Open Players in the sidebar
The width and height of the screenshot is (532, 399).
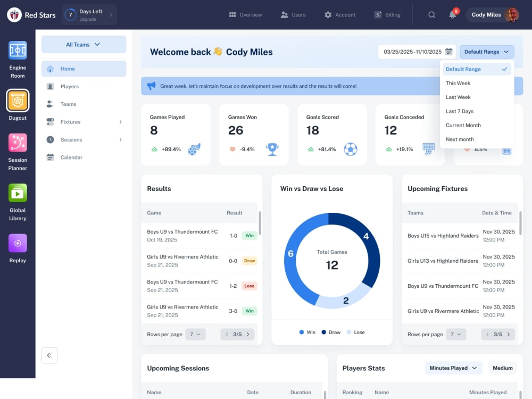[x=84, y=87]
